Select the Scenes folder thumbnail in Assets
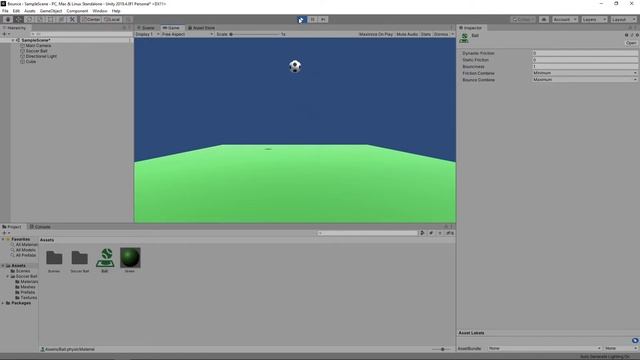 54,258
